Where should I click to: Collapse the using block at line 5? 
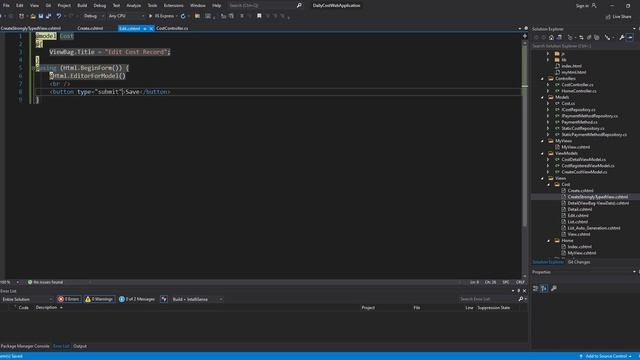(x=33, y=68)
